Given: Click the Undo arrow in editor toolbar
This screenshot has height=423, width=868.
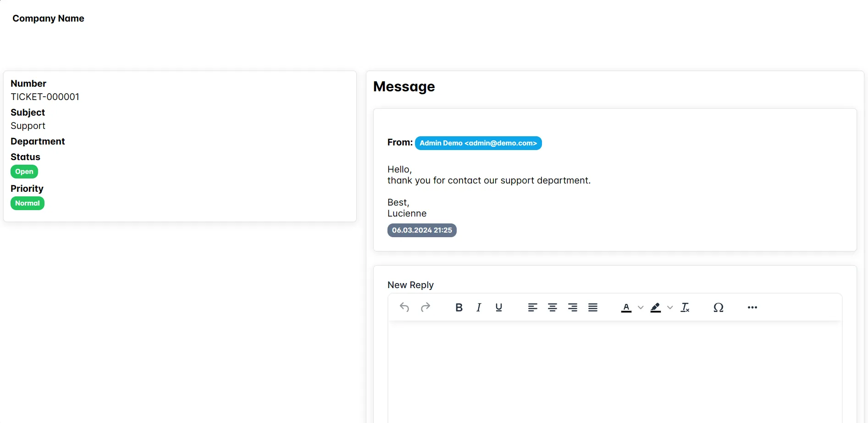Looking at the screenshot, I should click(404, 307).
